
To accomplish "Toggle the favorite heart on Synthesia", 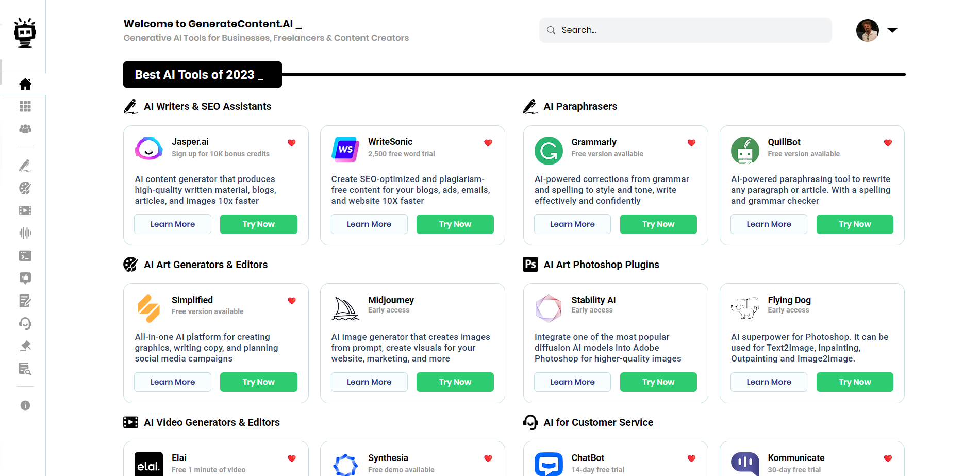I will point(488,458).
